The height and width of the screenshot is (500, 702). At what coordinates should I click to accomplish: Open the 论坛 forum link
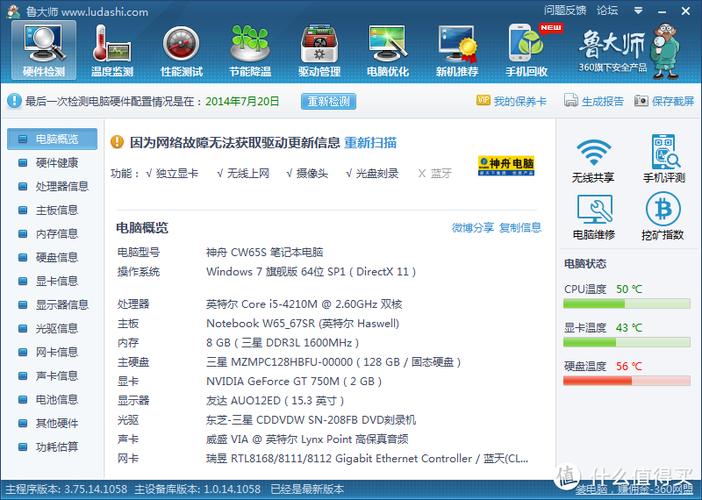[608, 10]
